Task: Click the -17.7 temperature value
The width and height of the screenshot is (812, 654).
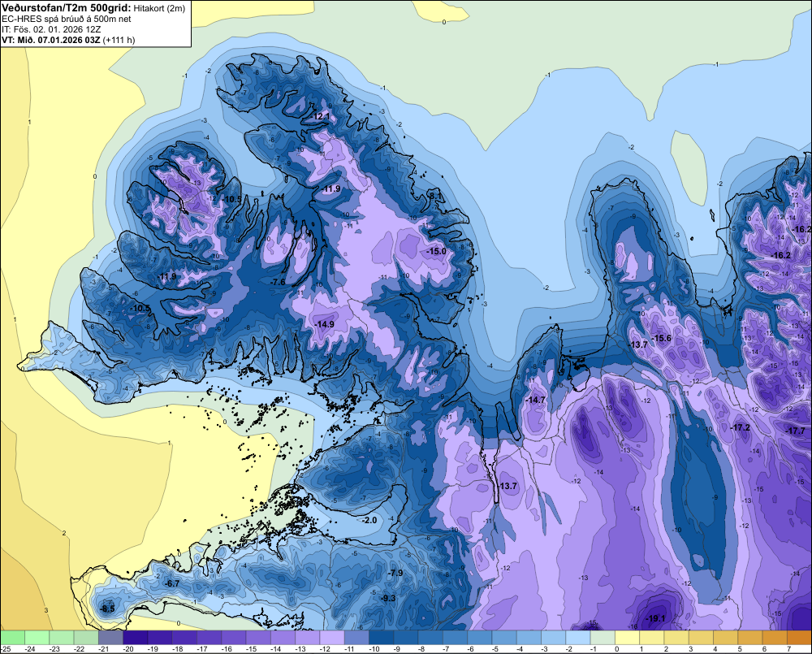Action: pyautogui.click(x=796, y=431)
